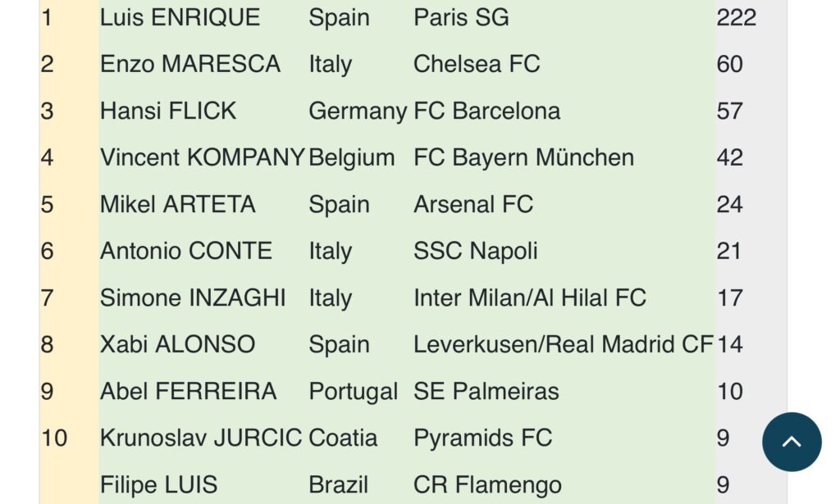Select the Chelsea FC club cell

[x=477, y=64]
